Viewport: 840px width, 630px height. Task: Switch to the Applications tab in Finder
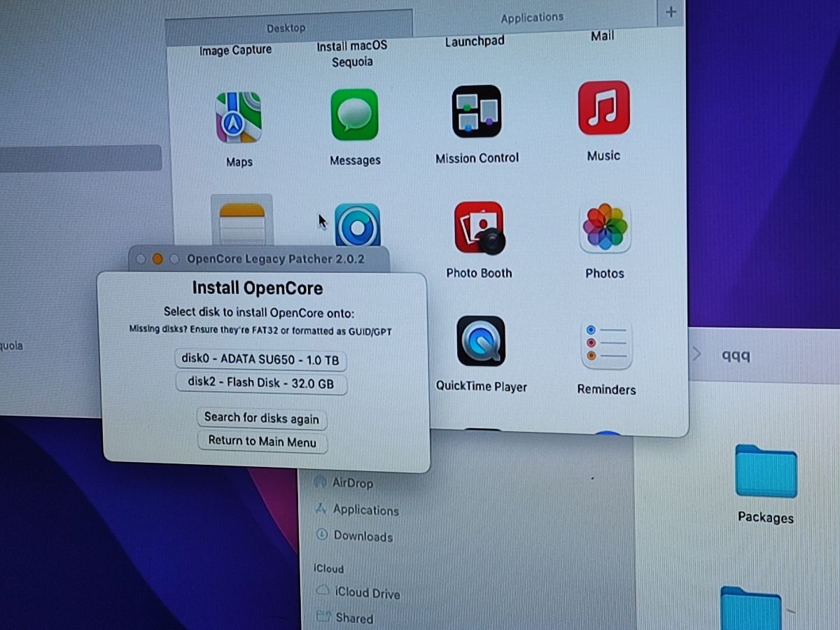click(x=532, y=17)
